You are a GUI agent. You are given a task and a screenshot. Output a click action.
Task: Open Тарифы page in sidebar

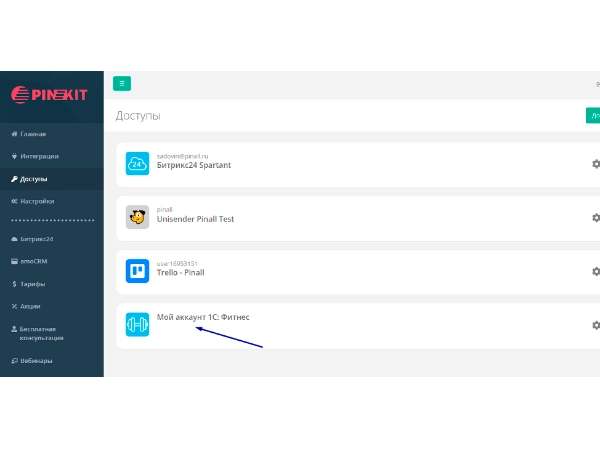click(32, 284)
